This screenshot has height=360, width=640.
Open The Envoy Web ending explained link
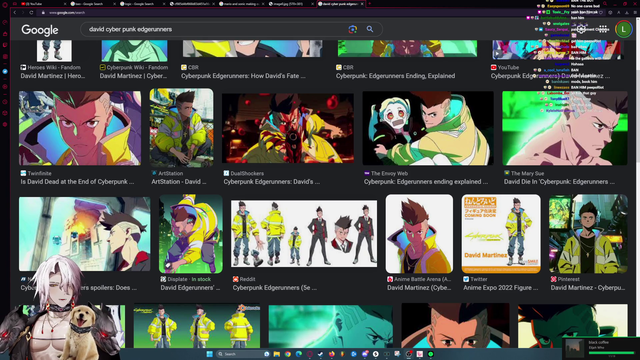coord(426,182)
